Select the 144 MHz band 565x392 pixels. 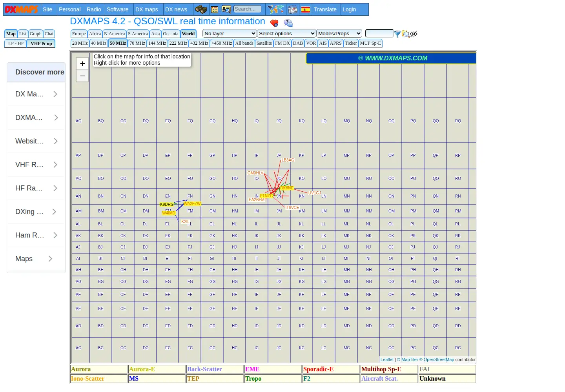tap(157, 43)
